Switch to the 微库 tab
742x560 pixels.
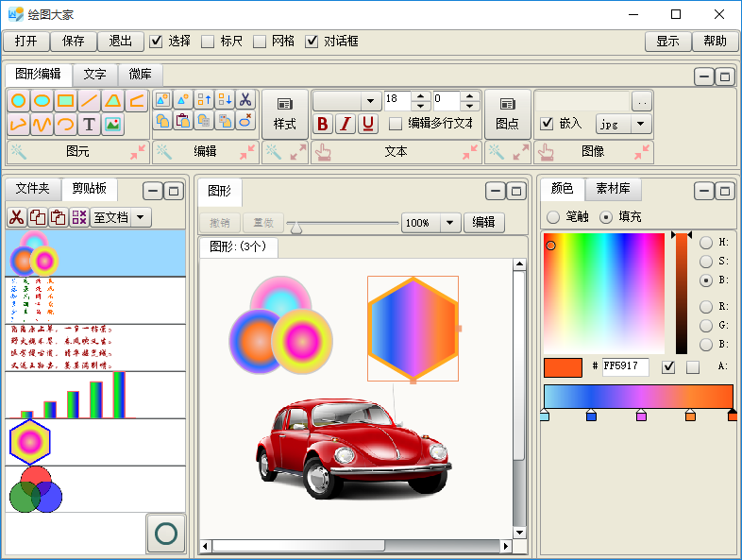pos(140,74)
